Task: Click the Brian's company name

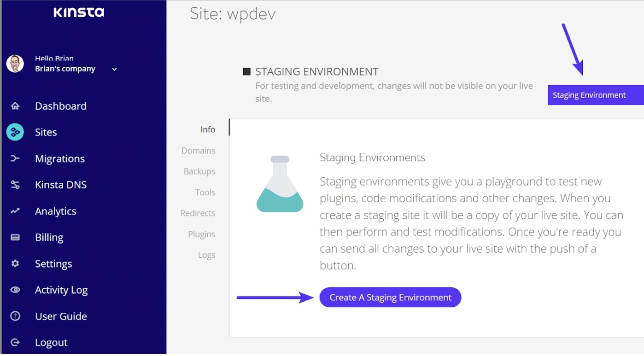Action: (65, 69)
